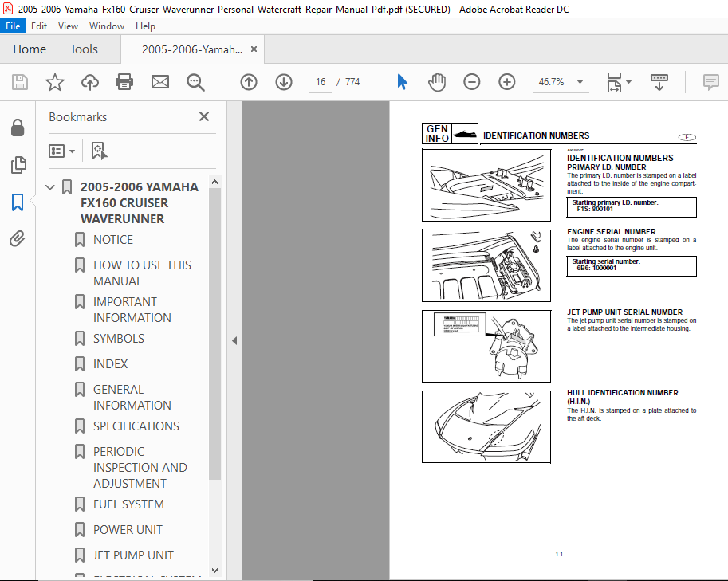
Task: Close the 2005-2006-Yamah... document tab
Action: tap(254, 49)
